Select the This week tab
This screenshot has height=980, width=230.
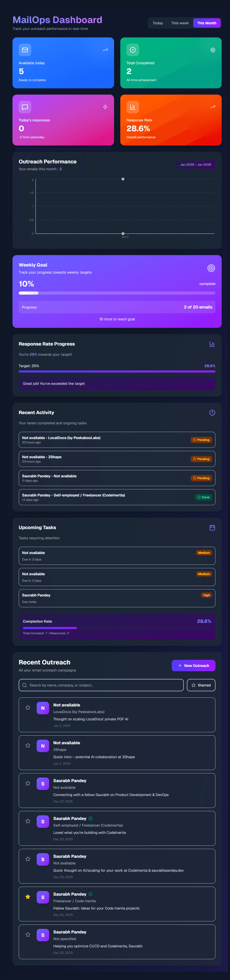[x=180, y=23]
